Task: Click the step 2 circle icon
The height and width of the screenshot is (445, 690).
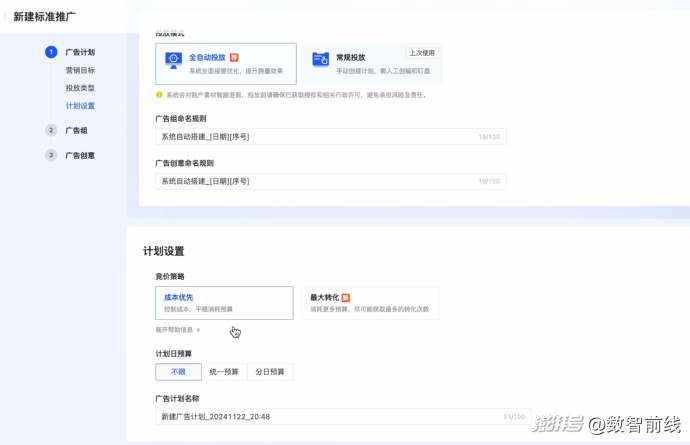Action: click(x=50, y=130)
